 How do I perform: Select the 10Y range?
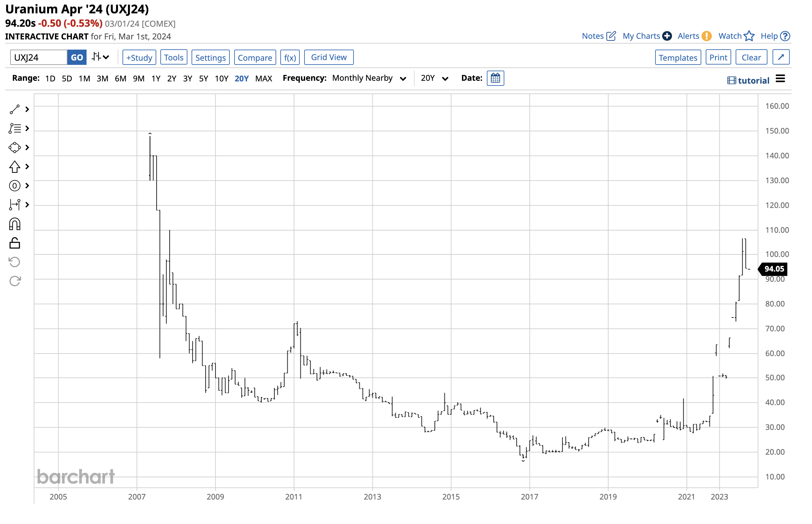[x=221, y=78]
